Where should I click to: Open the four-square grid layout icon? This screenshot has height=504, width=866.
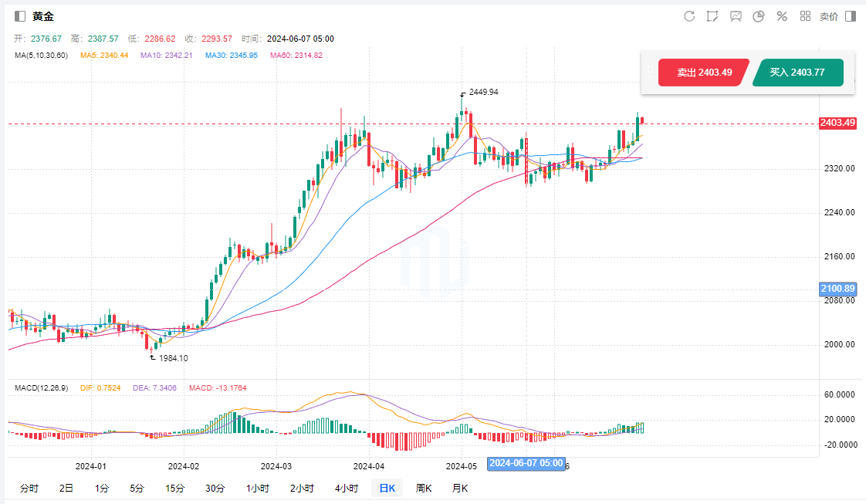click(x=805, y=16)
